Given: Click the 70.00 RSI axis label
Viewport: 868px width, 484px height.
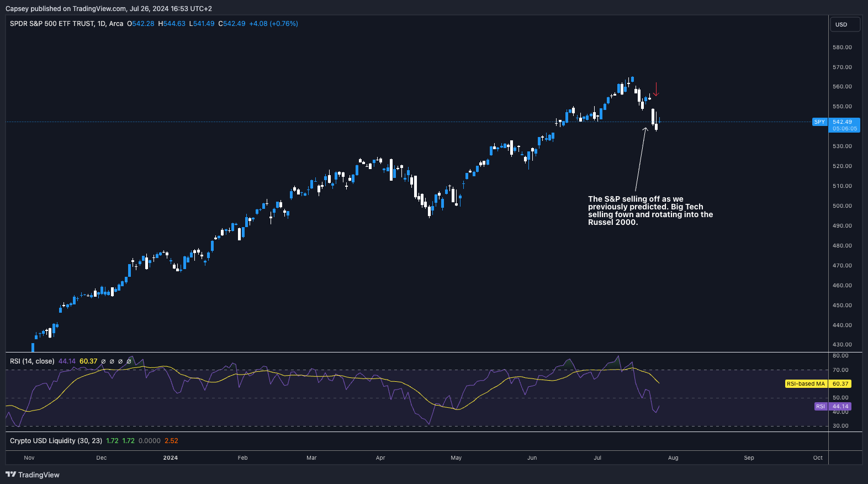Looking at the screenshot, I should point(840,370).
